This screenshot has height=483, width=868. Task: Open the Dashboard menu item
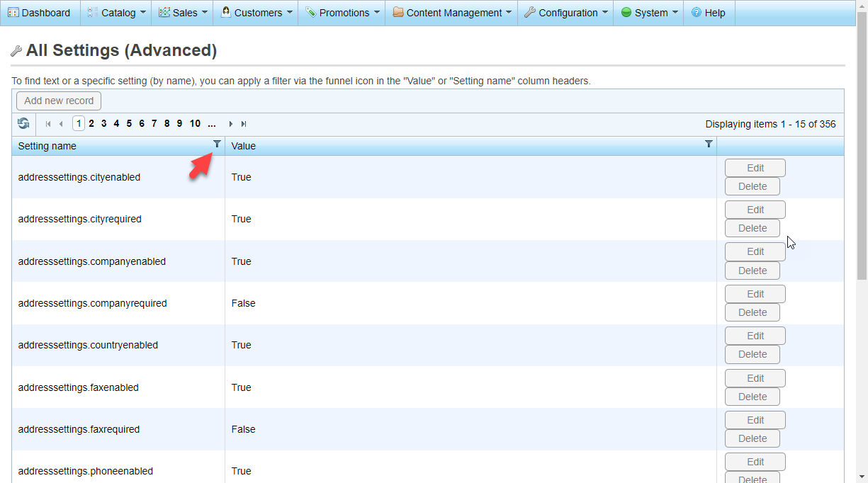click(40, 13)
